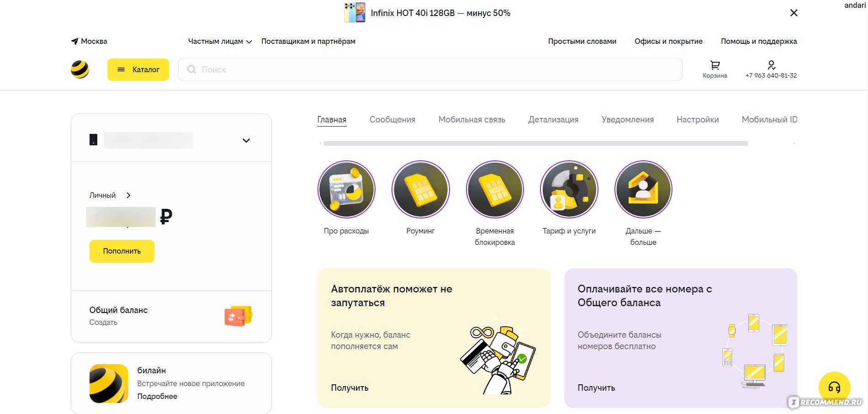868x414 pixels.
Task: Click the location arrow icon next to Москва
Action: point(74,41)
